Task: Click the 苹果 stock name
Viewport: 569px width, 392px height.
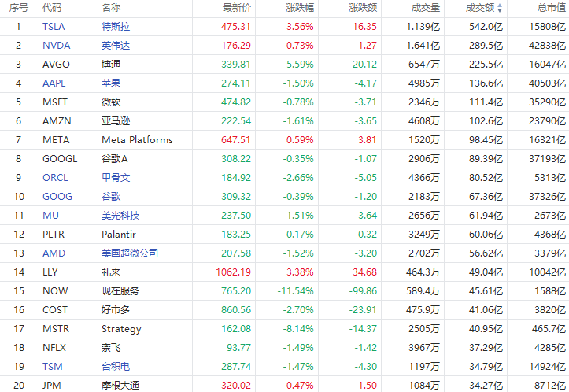Action: [x=111, y=83]
